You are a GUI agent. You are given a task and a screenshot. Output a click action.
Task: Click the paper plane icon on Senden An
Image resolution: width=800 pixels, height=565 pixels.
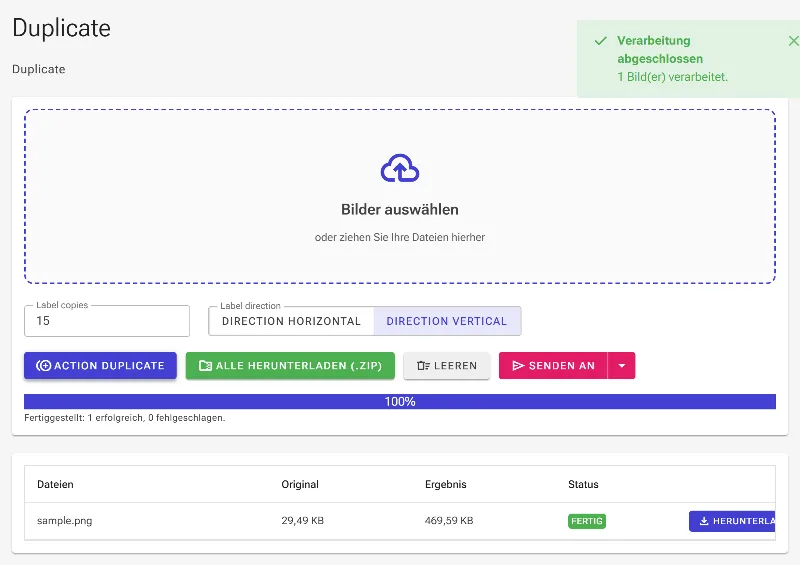518,365
